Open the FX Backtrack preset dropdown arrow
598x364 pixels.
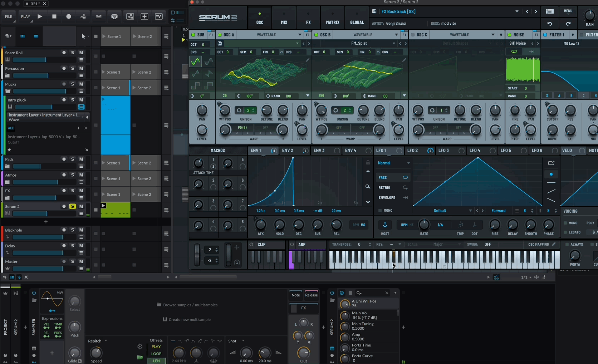coord(517,11)
